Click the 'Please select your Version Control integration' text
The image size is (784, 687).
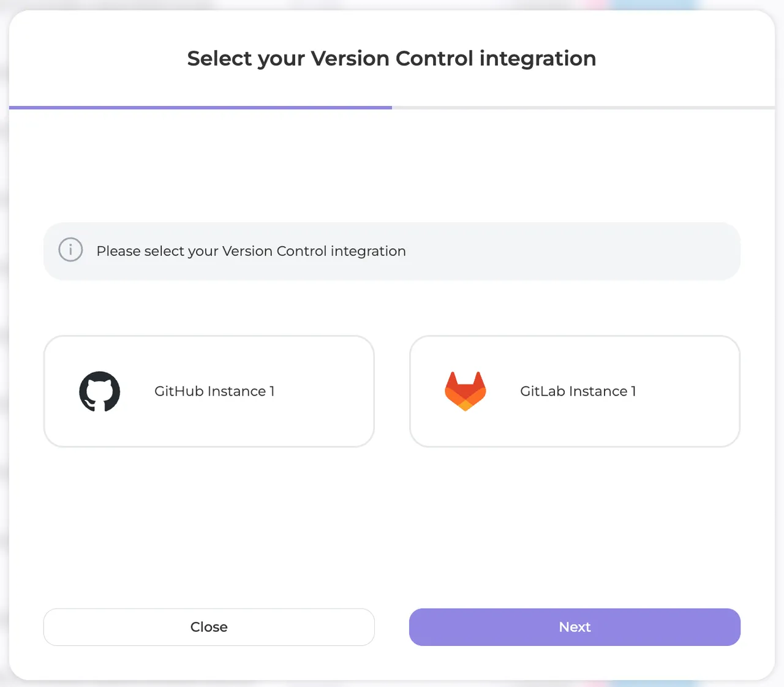coord(251,251)
